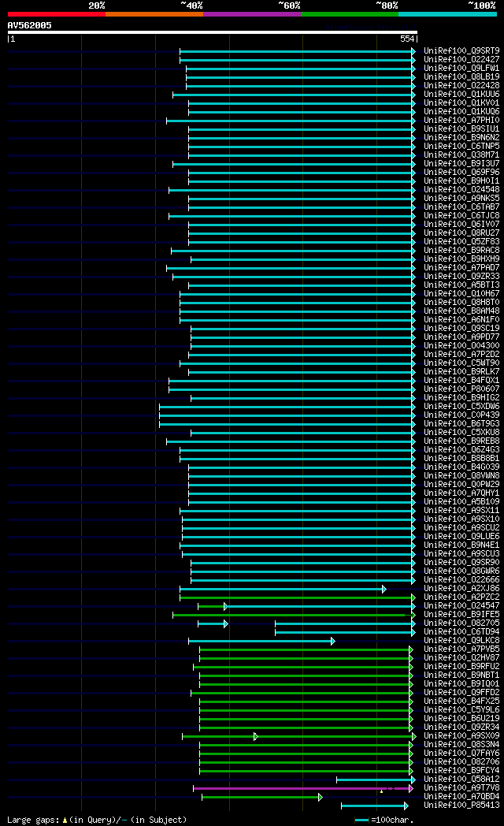Open hit UniRef100_Q9LFW1
The image size is (504, 826).
coord(461,69)
